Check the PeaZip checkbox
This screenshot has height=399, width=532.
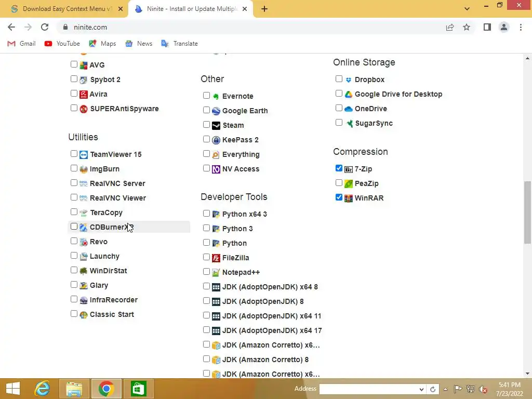pos(339,183)
